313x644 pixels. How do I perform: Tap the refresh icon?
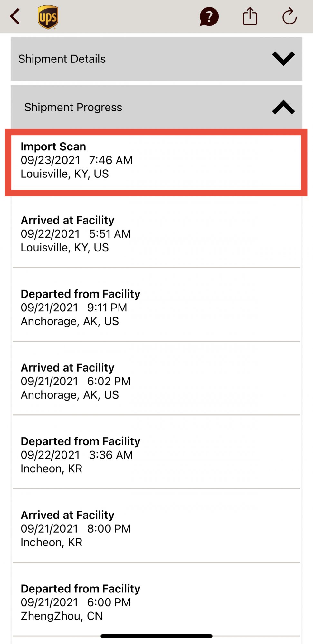point(289,16)
